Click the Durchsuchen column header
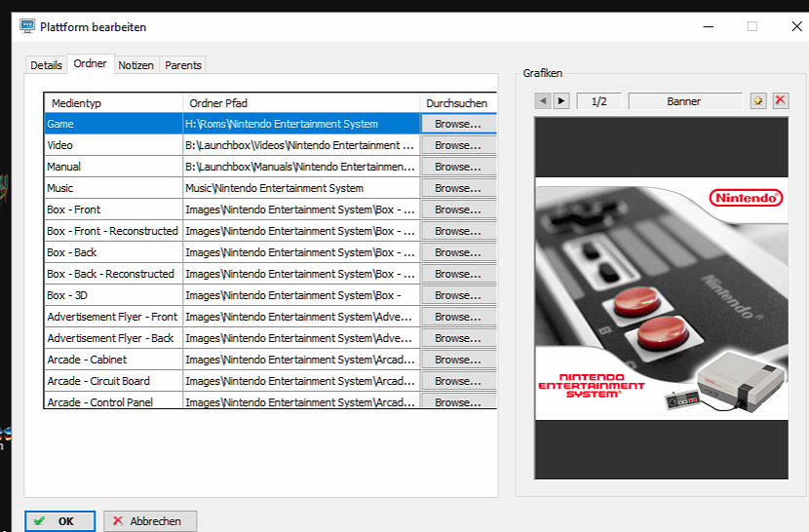 coord(458,103)
